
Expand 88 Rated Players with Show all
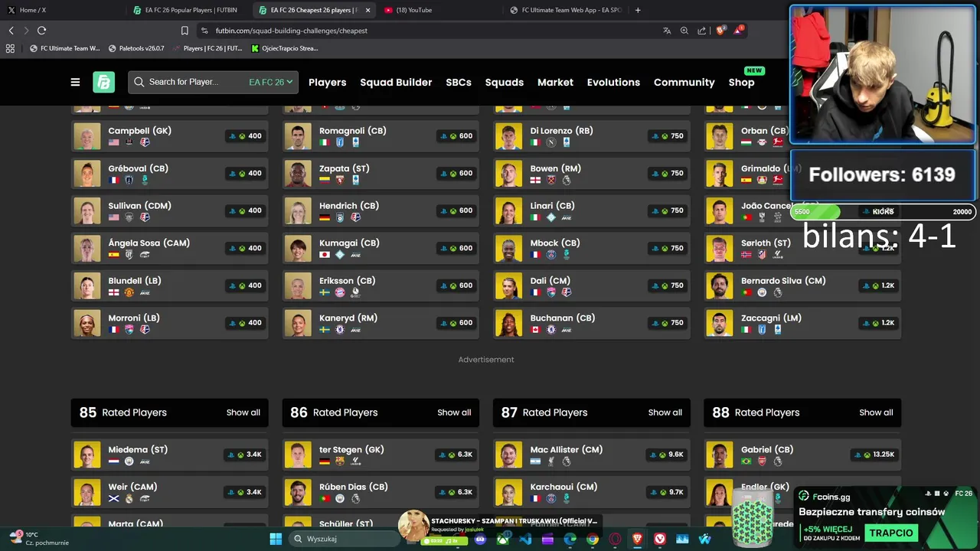click(876, 412)
